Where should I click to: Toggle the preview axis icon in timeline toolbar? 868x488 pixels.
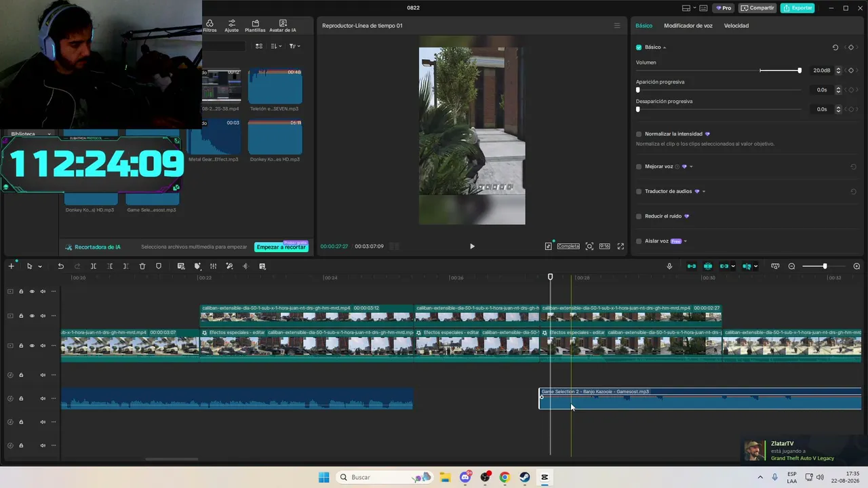tap(747, 266)
